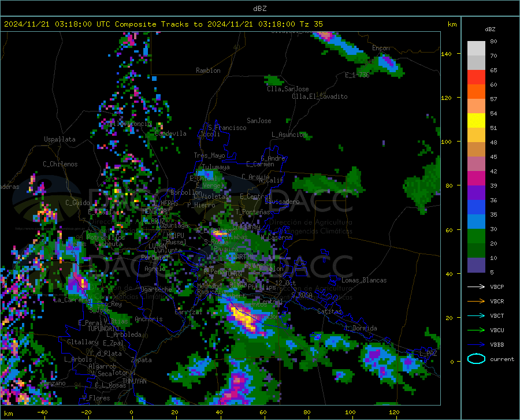Image resolution: width=520 pixels, height=420 pixels.
Task: Click the 'Carrizal' map label
Action: click(x=188, y=313)
